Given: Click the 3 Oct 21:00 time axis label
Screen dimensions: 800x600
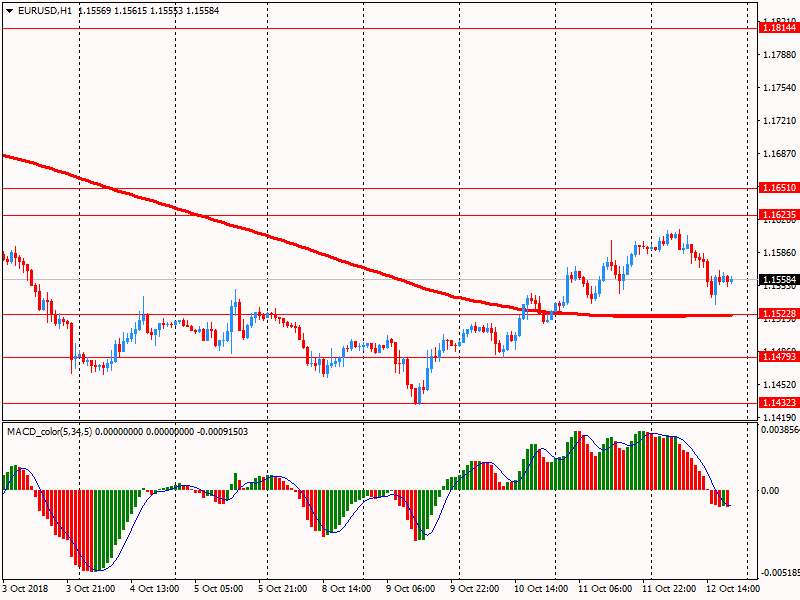Looking at the screenshot, I should (x=91, y=589).
